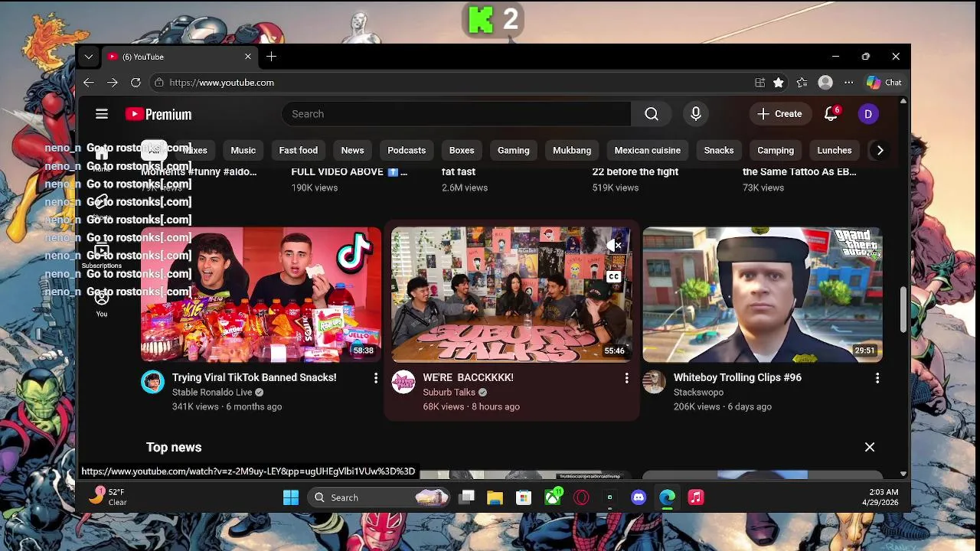Image resolution: width=980 pixels, height=551 pixels.
Task: Open Discord from the taskbar
Action: 639,497
